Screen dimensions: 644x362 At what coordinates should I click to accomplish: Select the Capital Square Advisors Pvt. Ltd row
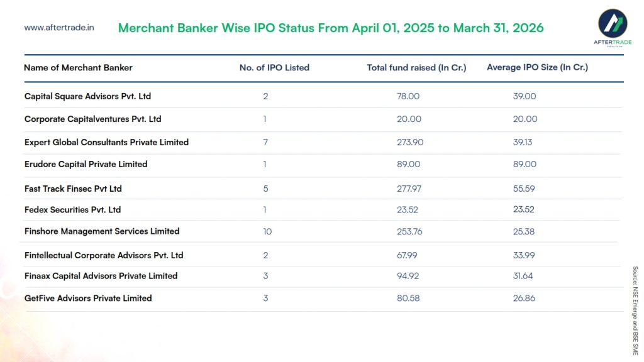pyautogui.click(x=87, y=97)
